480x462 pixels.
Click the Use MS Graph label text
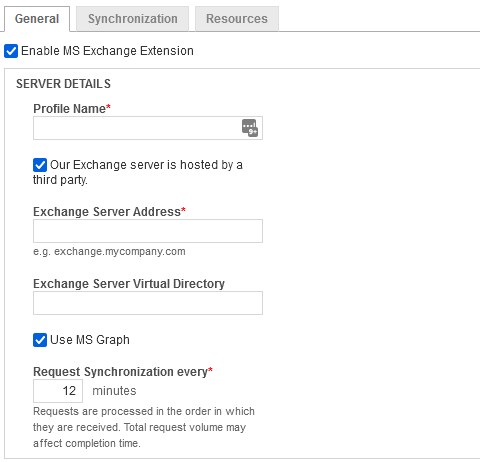[90, 340]
